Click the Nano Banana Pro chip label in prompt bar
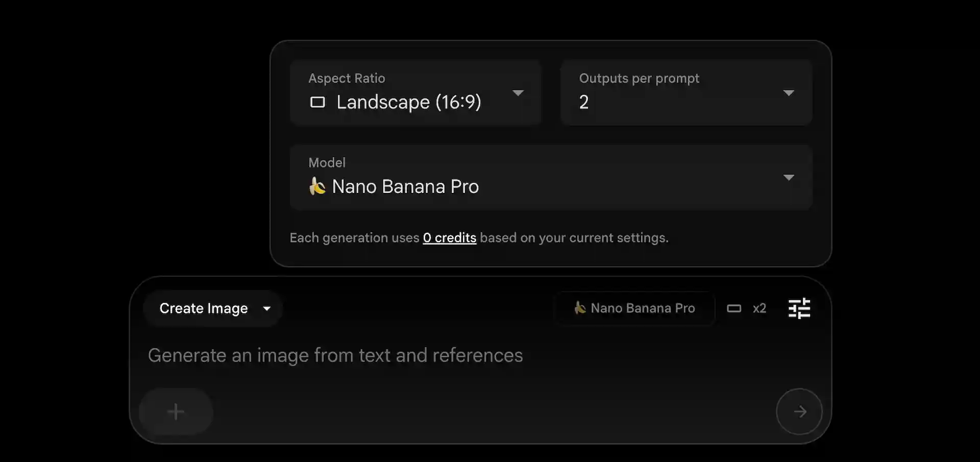Viewport: 980px width, 462px height. (x=643, y=308)
